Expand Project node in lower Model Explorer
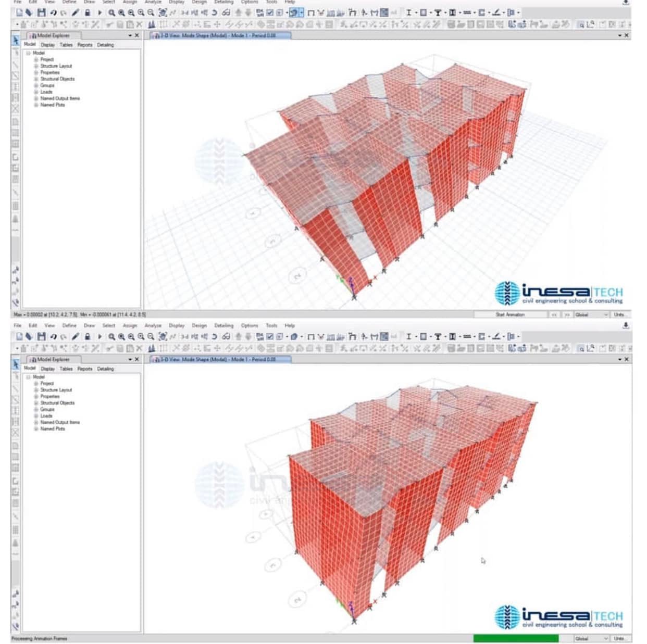 click(x=36, y=383)
